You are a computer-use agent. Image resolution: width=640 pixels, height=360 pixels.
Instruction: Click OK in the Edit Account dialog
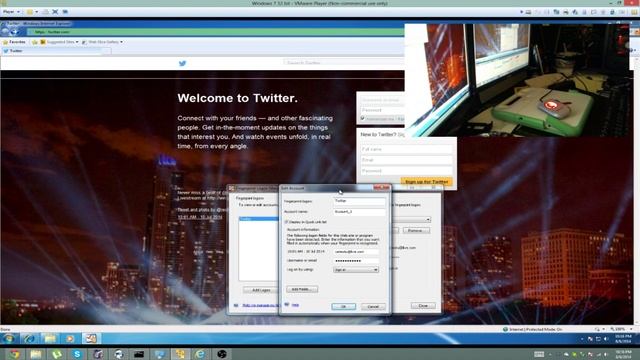pos(343,307)
